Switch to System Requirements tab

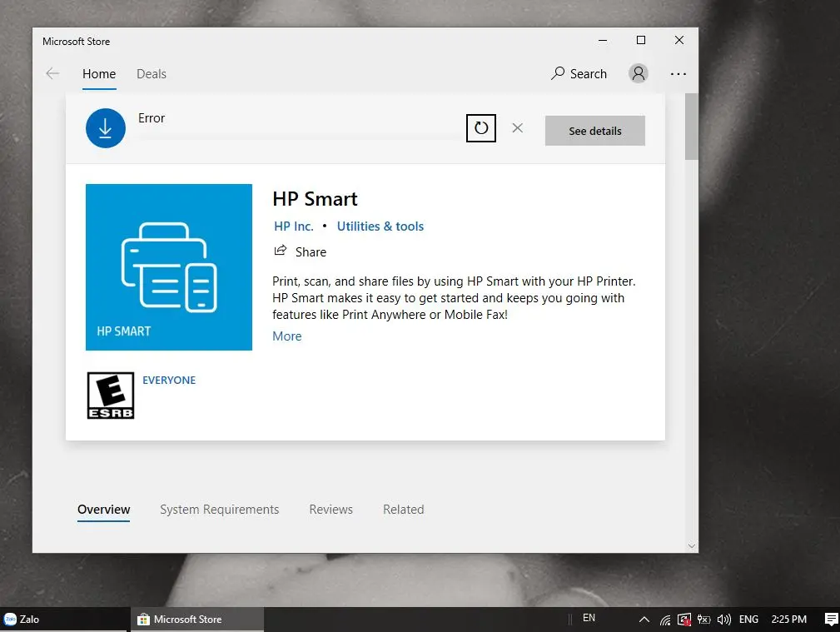pos(219,510)
